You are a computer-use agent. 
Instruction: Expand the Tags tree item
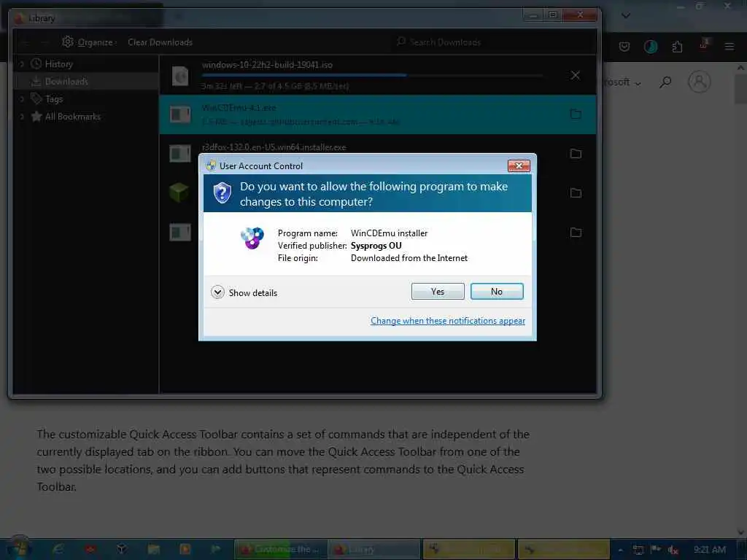(x=22, y=99)
